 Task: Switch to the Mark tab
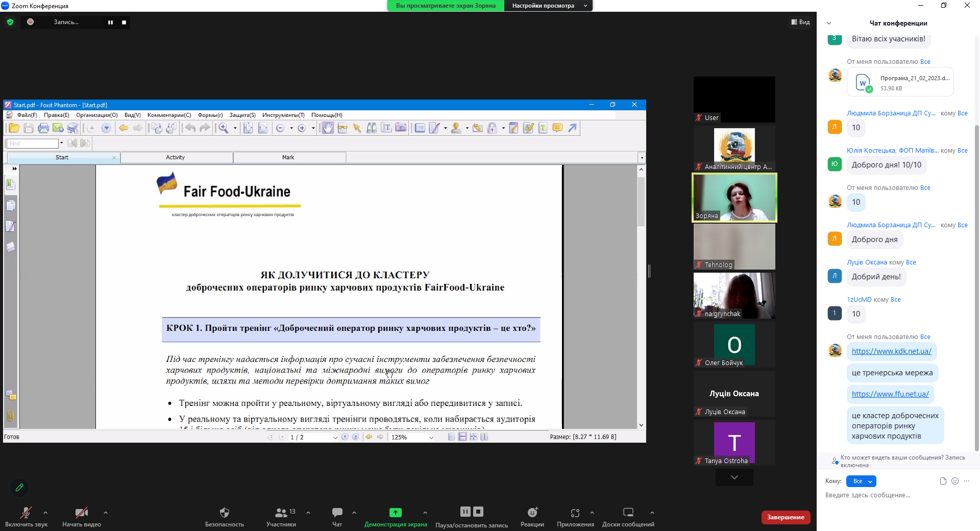(x=288, y=157)
